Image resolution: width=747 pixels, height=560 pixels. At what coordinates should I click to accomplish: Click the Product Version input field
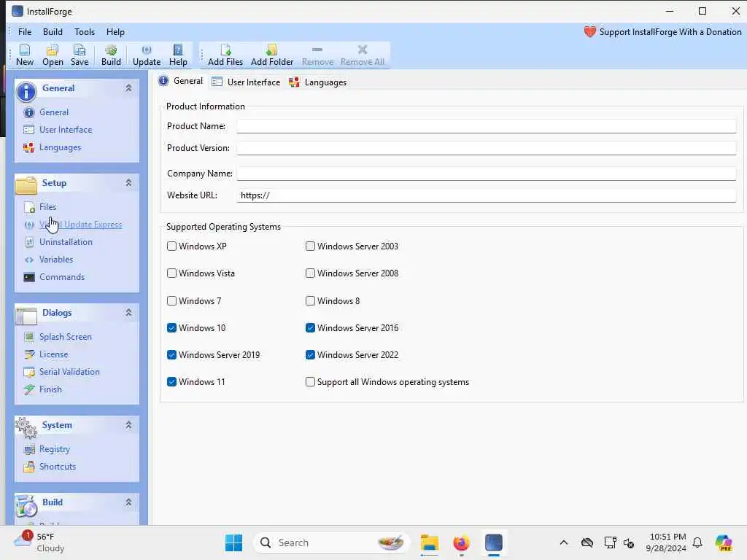click(487, 148)
